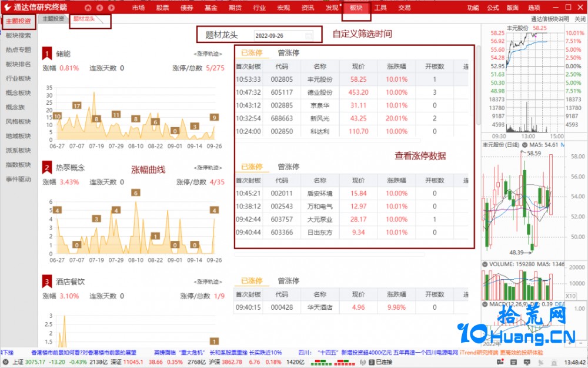
Task: Click the home icon in the title bar
Action: click(x=88, y=8)
